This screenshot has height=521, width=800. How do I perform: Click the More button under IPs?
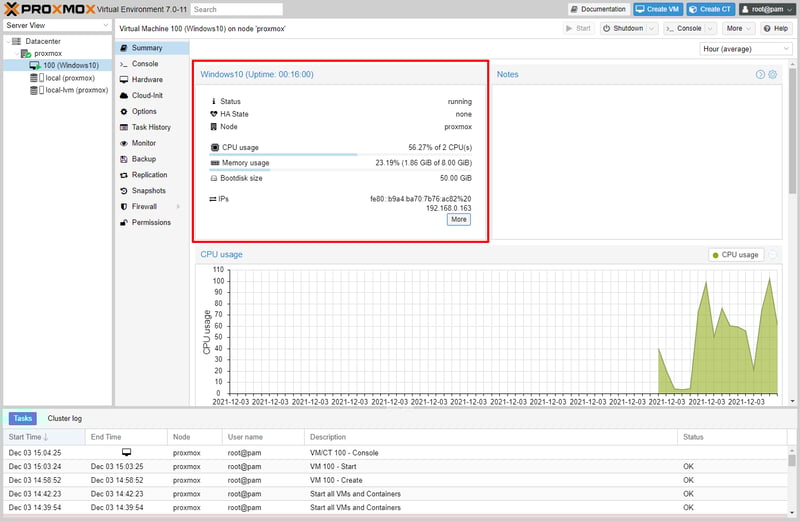point(458,219)
